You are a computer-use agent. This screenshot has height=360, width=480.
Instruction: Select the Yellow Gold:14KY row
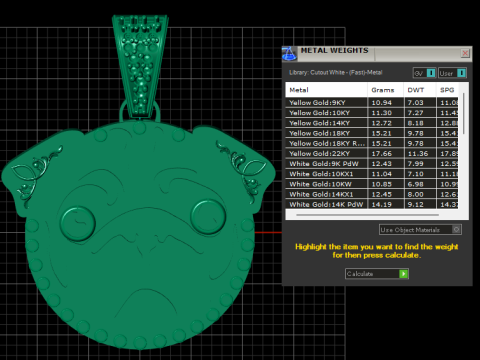coord(372,123)
